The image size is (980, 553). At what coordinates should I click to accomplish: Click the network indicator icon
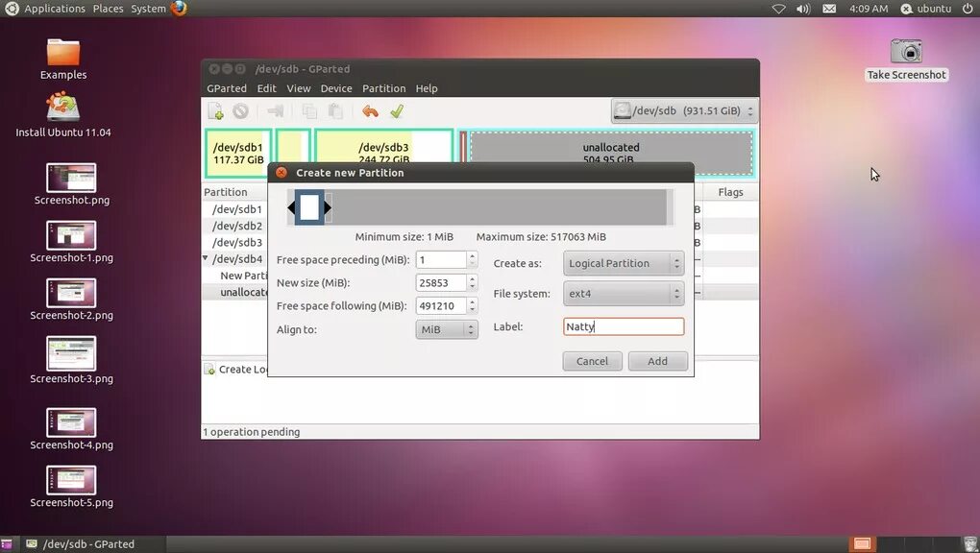point(779,9)
